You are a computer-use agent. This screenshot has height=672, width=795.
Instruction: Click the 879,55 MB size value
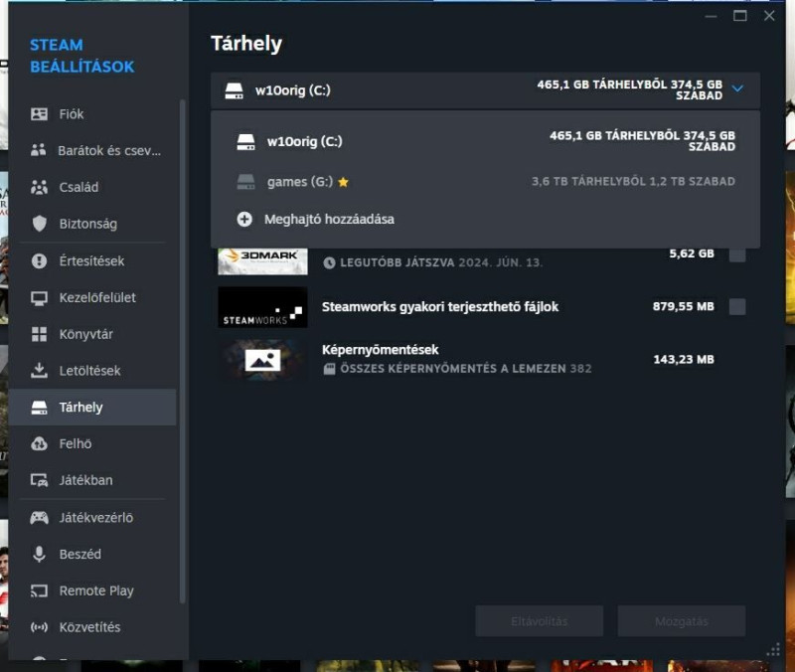coord(684,306)
